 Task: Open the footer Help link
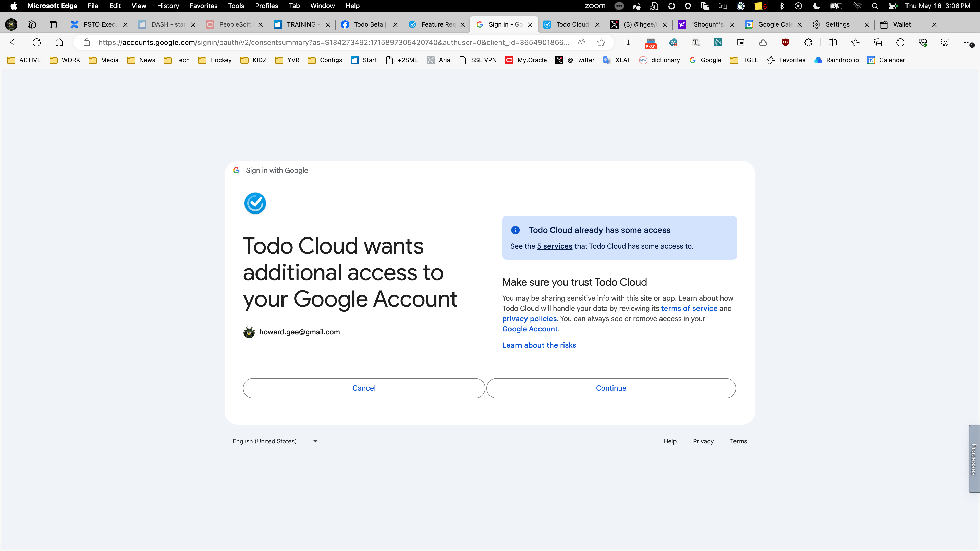pos(670,441)
